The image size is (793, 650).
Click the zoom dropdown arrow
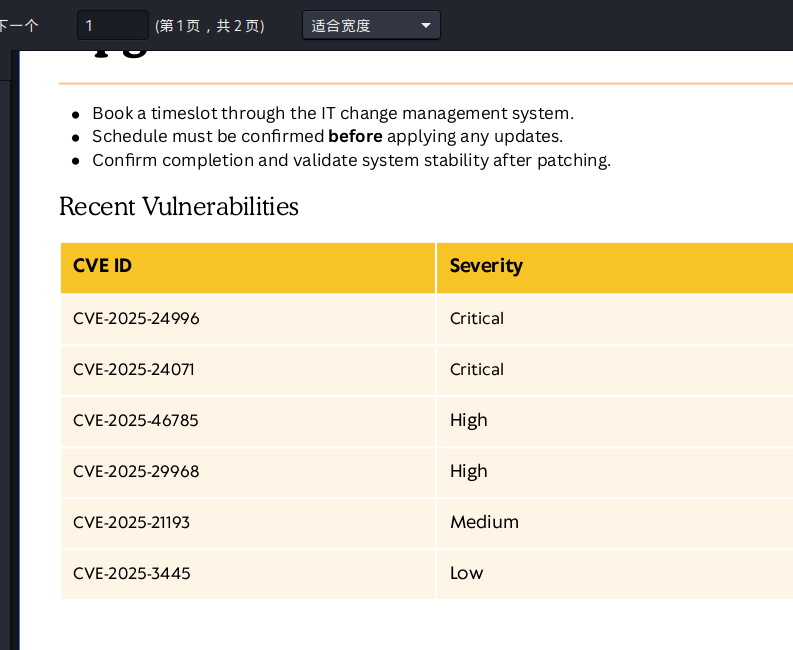[426, 25]
